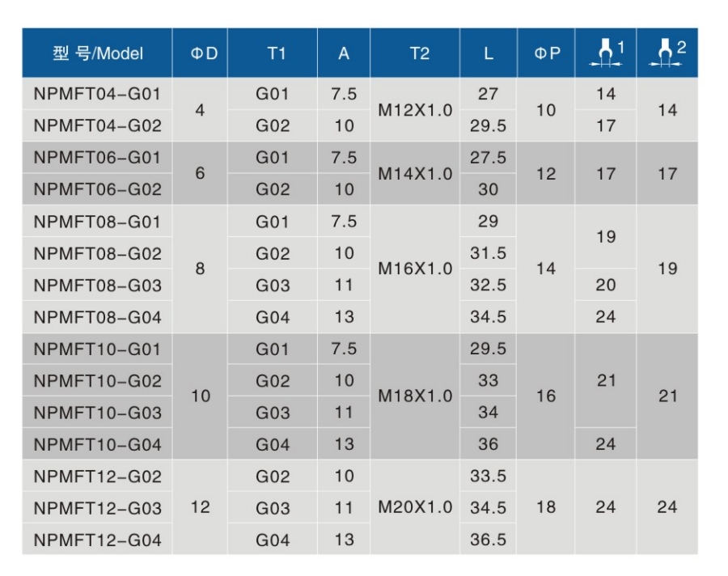Select model NPMFT08-G03
The image size is (728, 576).
[x=97, y=285]
